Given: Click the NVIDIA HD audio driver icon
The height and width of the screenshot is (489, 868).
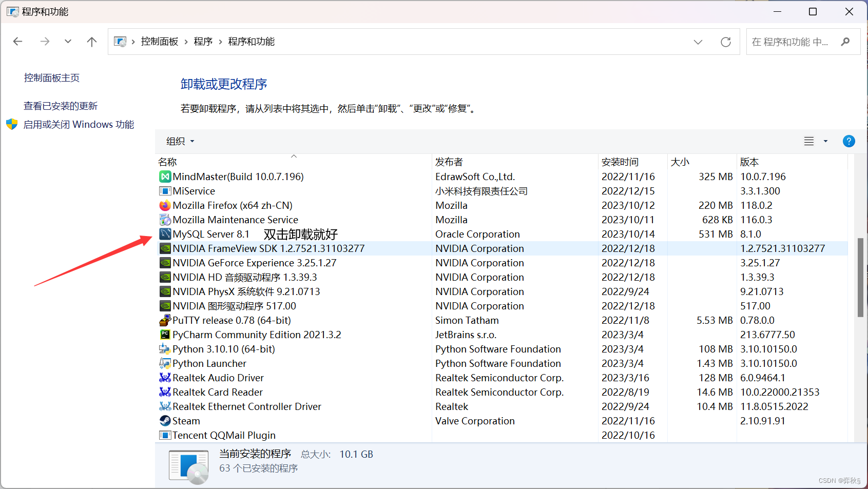Looking at the screenshot, I should (165, 278).
